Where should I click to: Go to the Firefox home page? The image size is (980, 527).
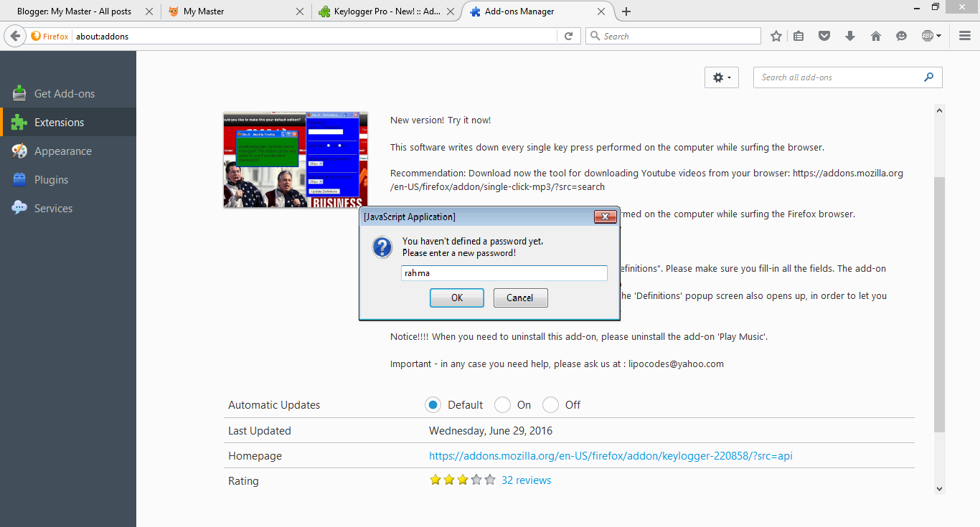point(876,36)
